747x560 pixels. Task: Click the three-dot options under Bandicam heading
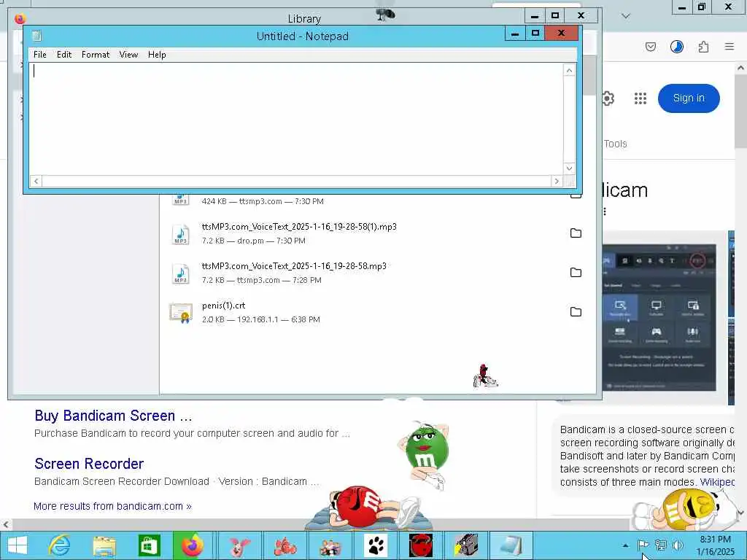(x=605, y=211)
